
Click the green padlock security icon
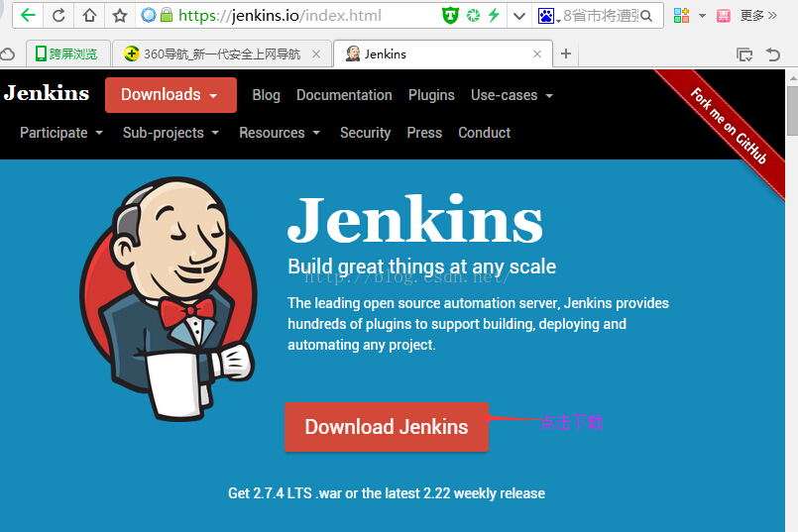(x=166, y=15)
